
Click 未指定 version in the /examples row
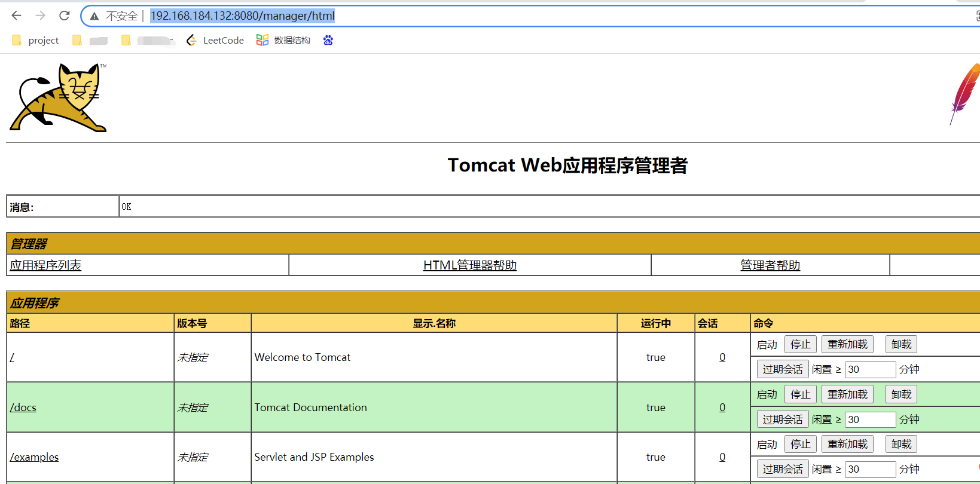193,457
